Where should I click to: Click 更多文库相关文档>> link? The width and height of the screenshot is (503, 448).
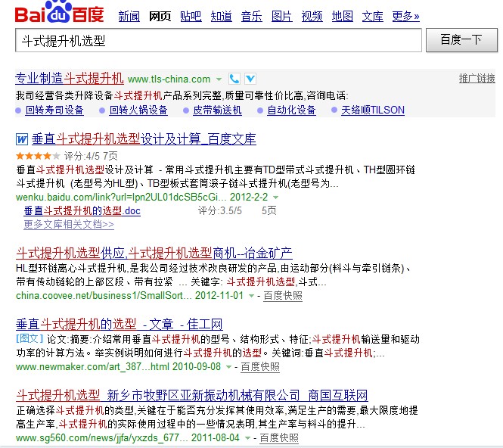pyautogui.click(x=69, y=224)
